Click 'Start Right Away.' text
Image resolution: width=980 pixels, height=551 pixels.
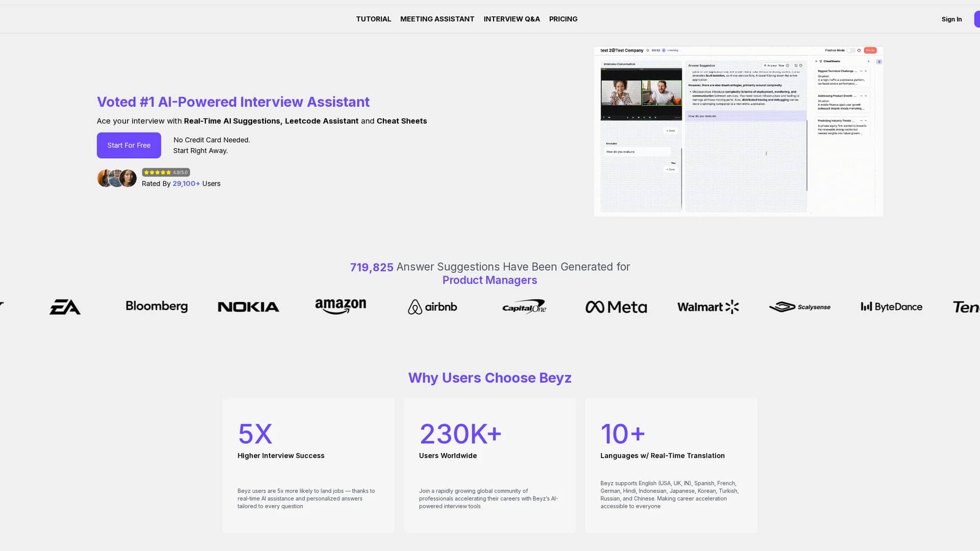click(x=201, y=151)
